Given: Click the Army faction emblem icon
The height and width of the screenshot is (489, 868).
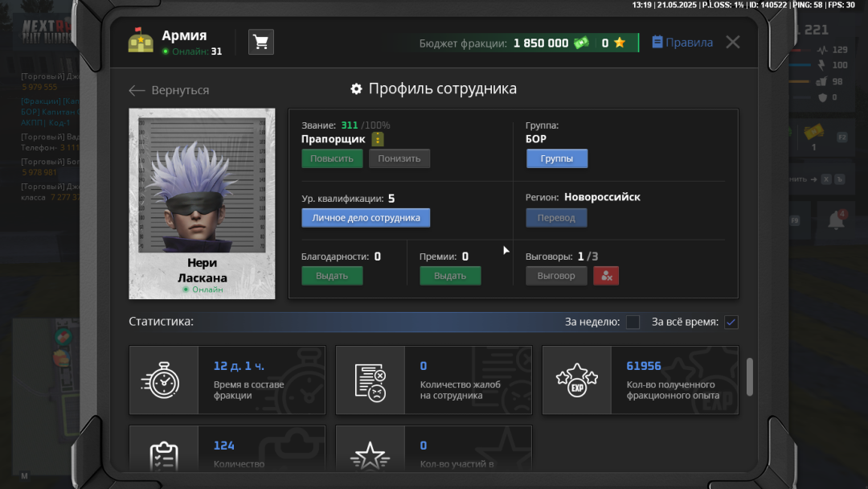Looking at the screenshot, I should tap(141, 42).
